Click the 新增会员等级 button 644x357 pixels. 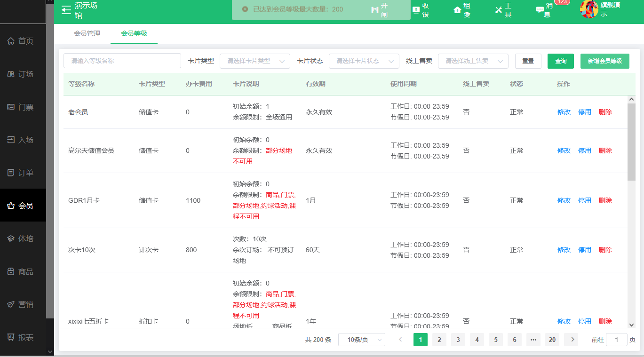[x=605, y=61]
